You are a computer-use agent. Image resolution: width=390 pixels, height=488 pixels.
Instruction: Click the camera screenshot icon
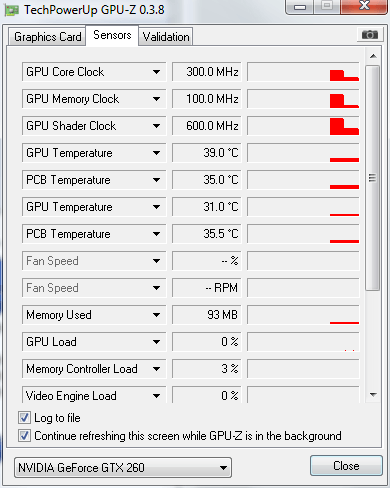pyautogui.click(x=370, y=34)
